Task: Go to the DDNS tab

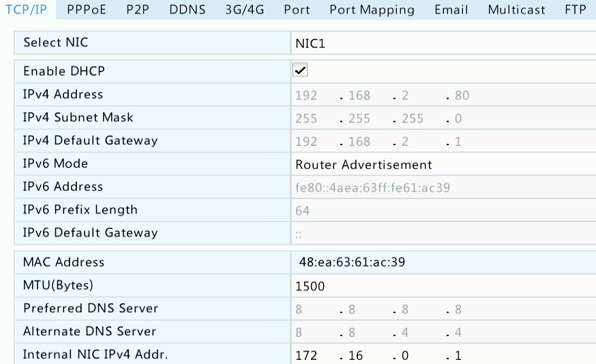Action: tap(187, 10)
